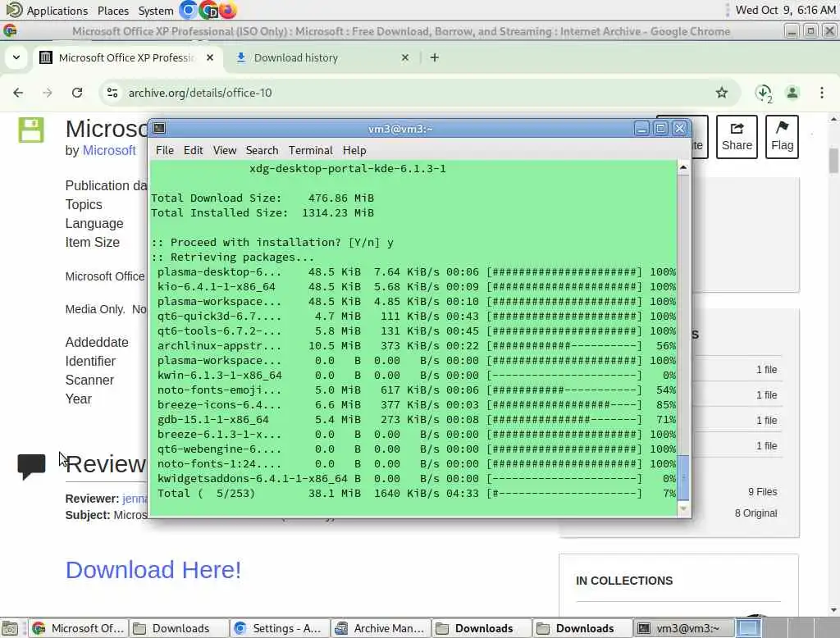Open the terminal Search menu
The image size is (840, 638).
point(262,151)
